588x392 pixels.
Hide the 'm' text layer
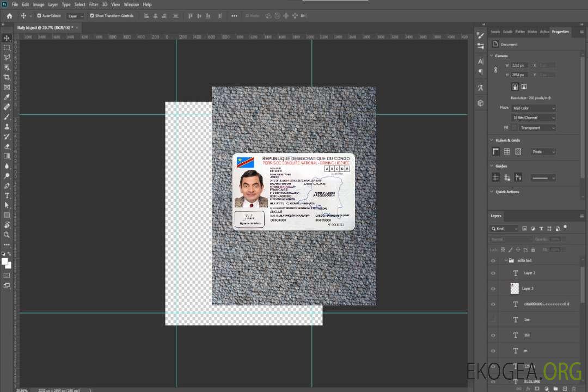point(493,351)
